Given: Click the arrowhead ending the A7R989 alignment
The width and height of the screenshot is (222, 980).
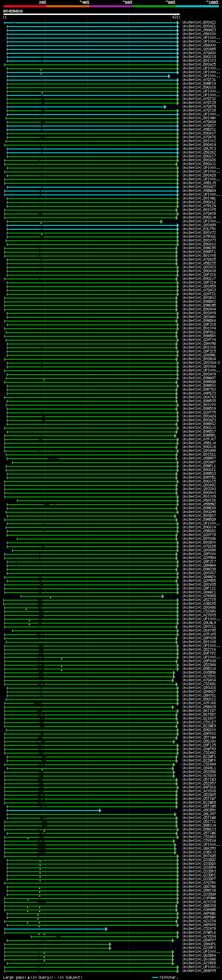Looking at the screenshot, I should coord(163,596).
